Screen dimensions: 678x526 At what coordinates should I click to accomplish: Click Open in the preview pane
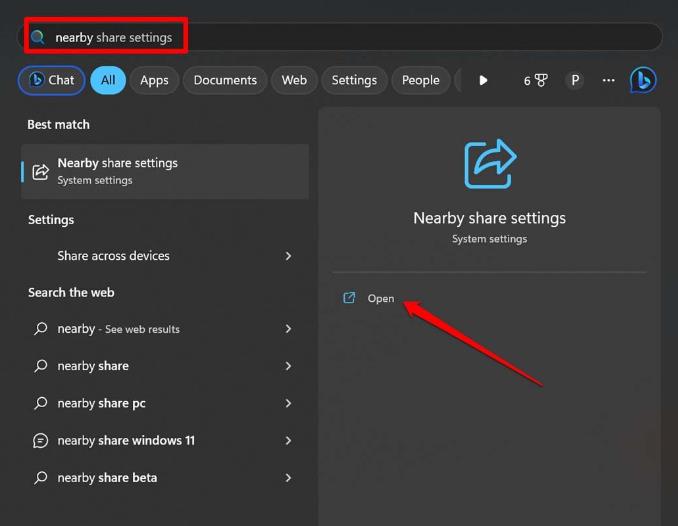point(381,298)
